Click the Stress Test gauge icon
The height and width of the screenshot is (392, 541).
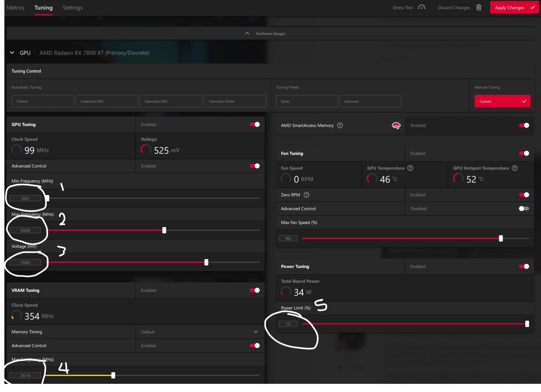pyautogui.click(x=422, y=7)
